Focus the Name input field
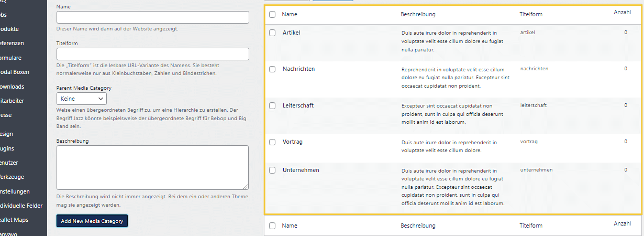The width and height of the screenshot is (644, 236). click(x=152, y=17)
